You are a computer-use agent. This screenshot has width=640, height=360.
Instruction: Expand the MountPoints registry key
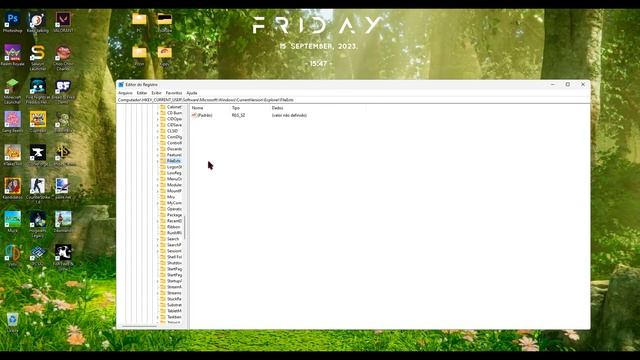(158, 191)
